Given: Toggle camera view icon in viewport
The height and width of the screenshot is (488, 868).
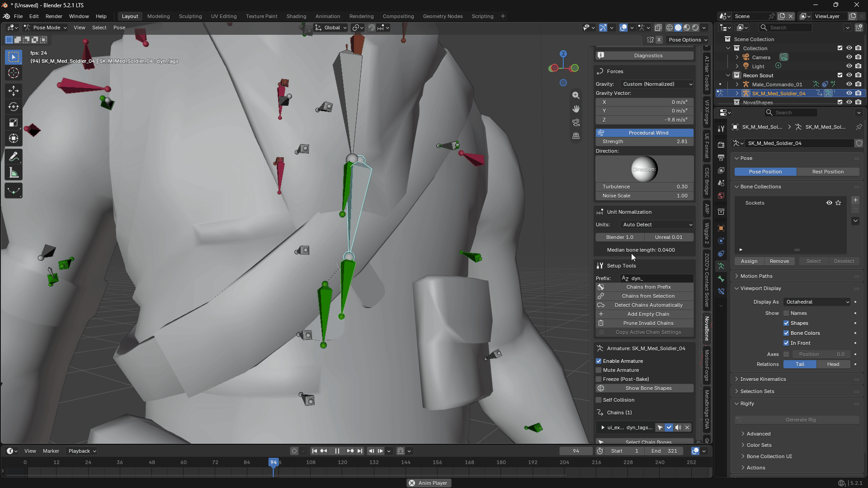Looking at the screenshot, I should tap(576, 122).
